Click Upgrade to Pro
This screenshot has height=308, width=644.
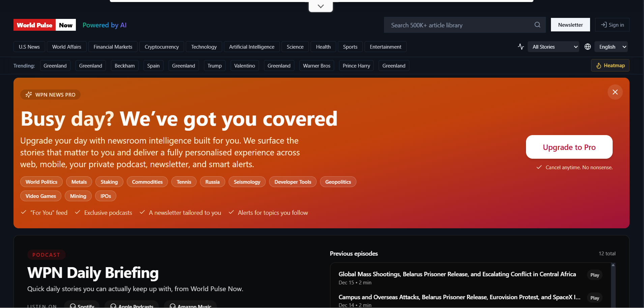click(x=569, y=147)
